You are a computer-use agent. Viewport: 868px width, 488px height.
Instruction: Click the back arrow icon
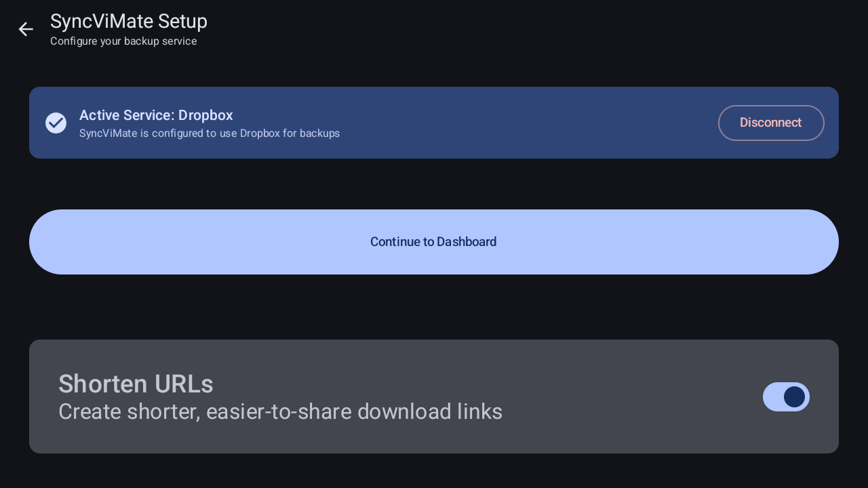[26, 29]
